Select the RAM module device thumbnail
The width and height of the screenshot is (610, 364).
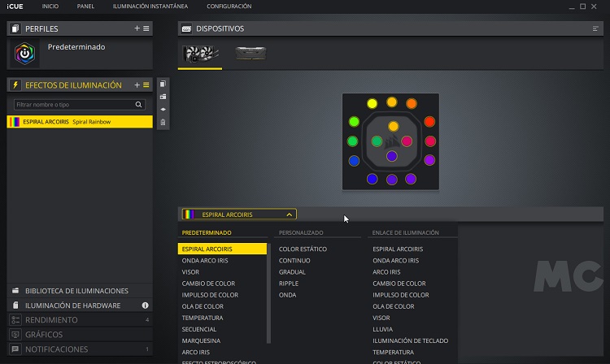point(250,54)
